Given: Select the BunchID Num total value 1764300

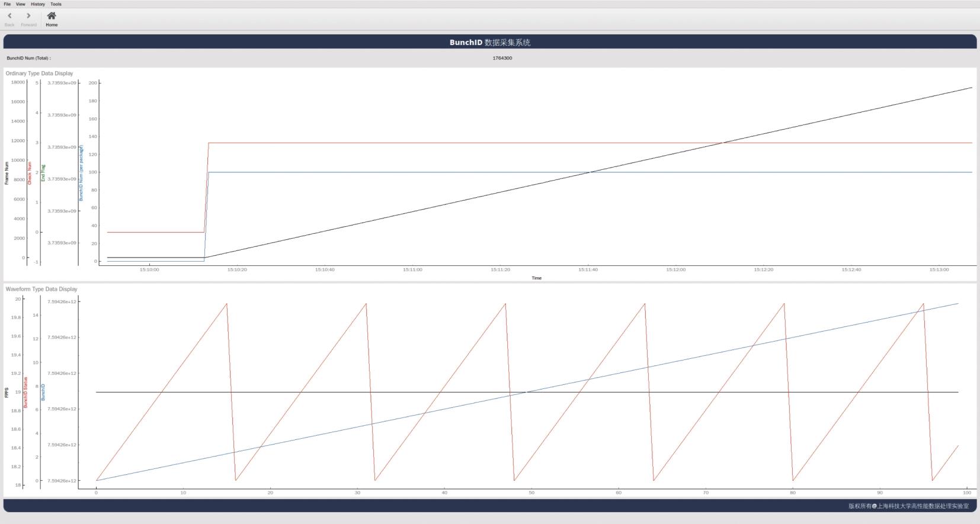Looking at the screenshot, I should pos(502,58).
